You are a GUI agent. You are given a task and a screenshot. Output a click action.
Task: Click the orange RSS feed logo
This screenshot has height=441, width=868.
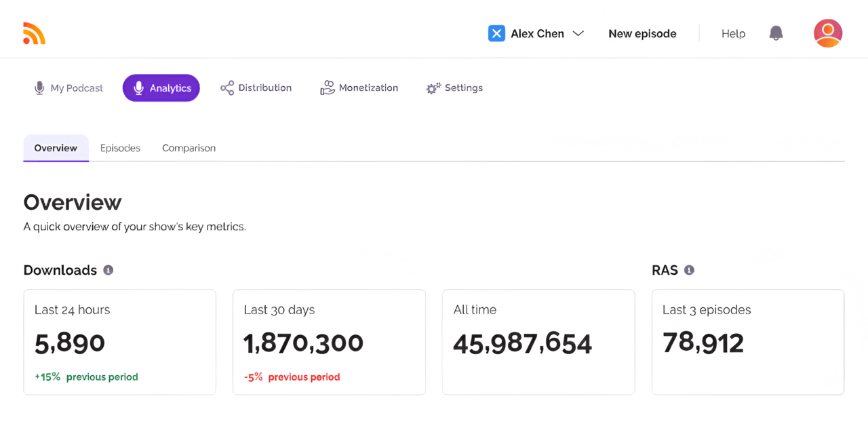pyautogui.click(x=33, y=33)
